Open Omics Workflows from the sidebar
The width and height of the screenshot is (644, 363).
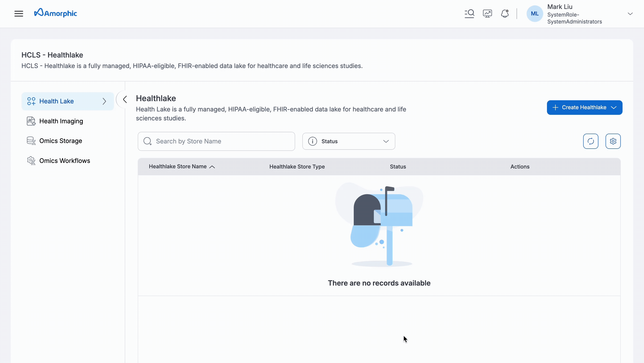[65, 160]
